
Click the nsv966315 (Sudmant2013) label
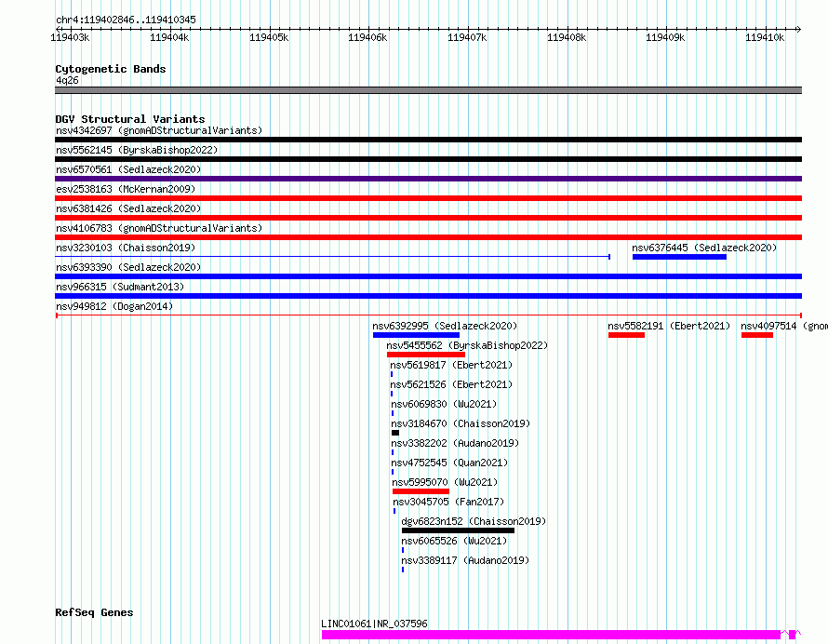pos(120,287)
